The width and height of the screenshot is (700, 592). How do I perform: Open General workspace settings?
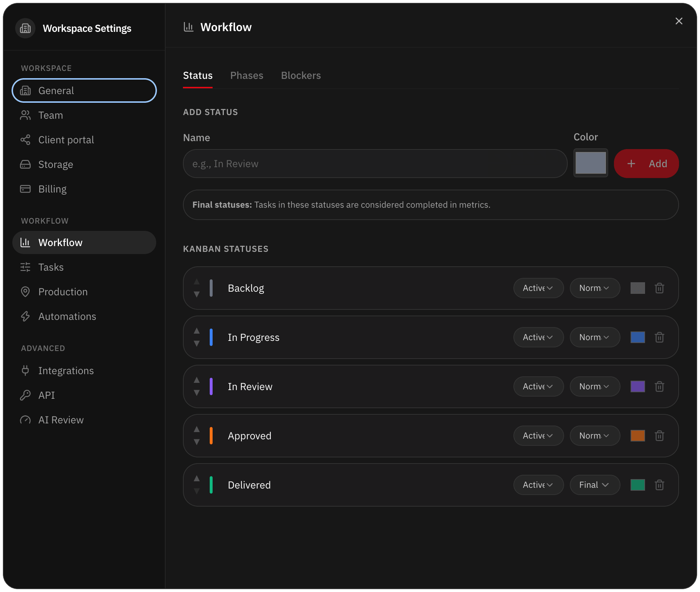[84, 90]
